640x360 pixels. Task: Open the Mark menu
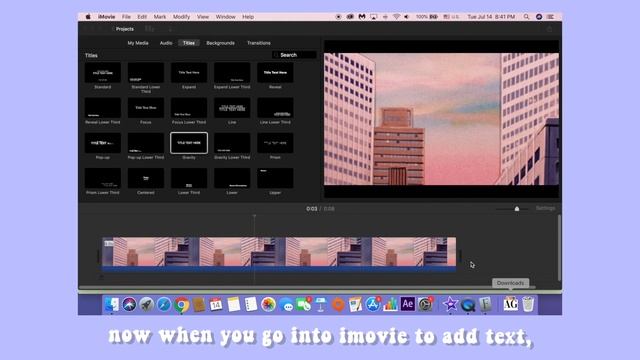(x=160, y=17)
